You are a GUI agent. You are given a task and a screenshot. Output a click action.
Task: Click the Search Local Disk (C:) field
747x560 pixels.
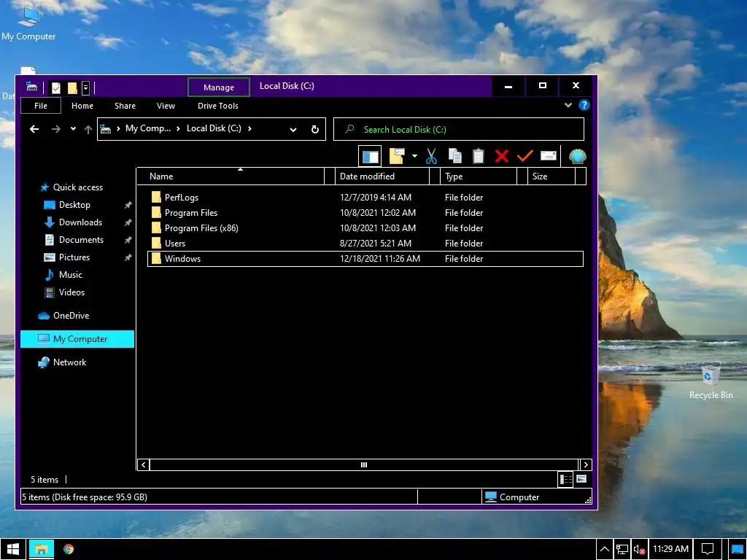[459, 129]
